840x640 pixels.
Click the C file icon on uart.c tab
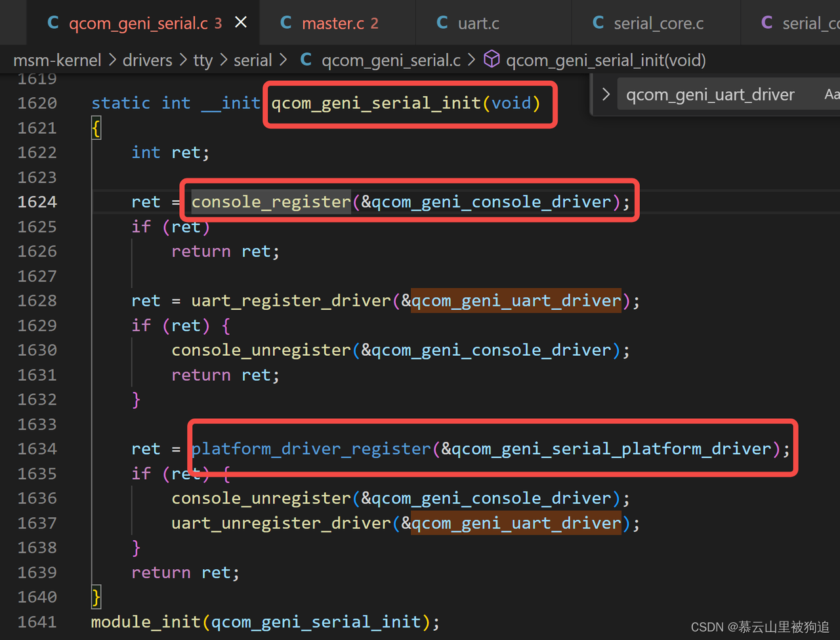point(442,23)
